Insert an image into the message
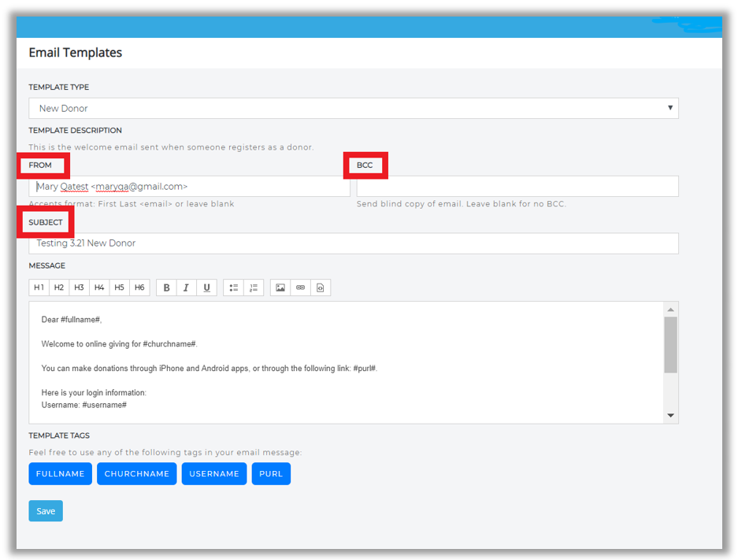 point(280,287)
